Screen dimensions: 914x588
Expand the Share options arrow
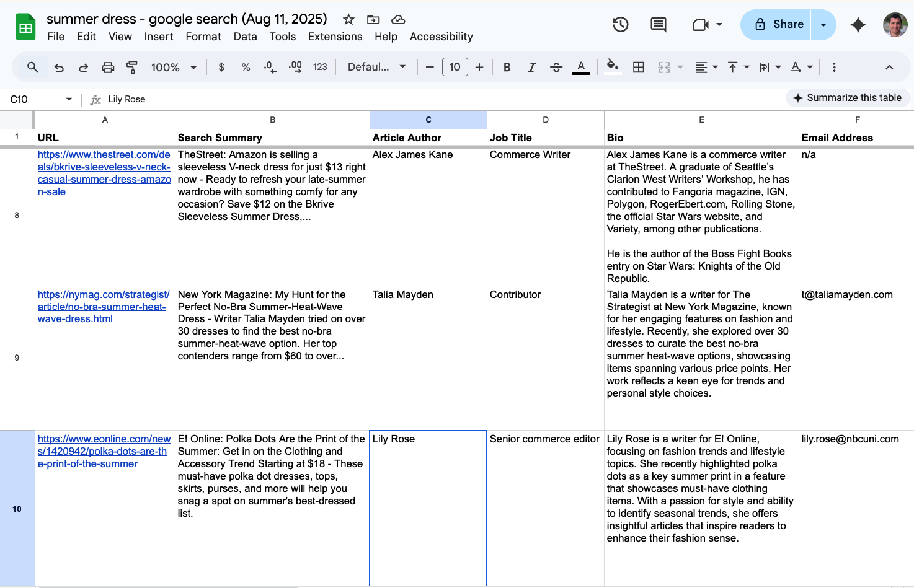pyautogui.click(x=823, y=25)
